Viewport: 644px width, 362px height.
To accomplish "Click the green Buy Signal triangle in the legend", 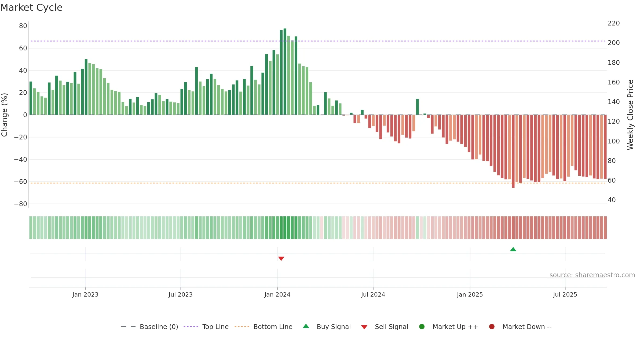I will [x=306, y=326].
